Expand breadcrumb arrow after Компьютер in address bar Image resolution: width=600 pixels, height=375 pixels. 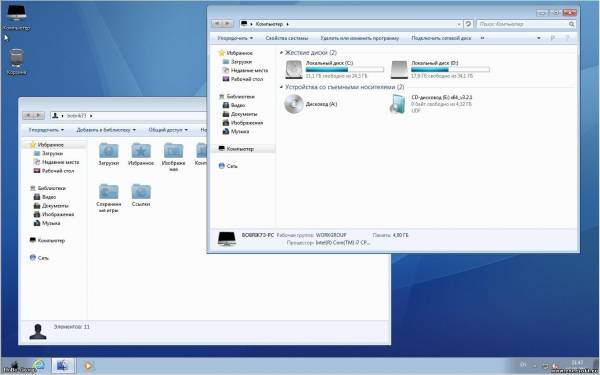(x=287, y=24)
